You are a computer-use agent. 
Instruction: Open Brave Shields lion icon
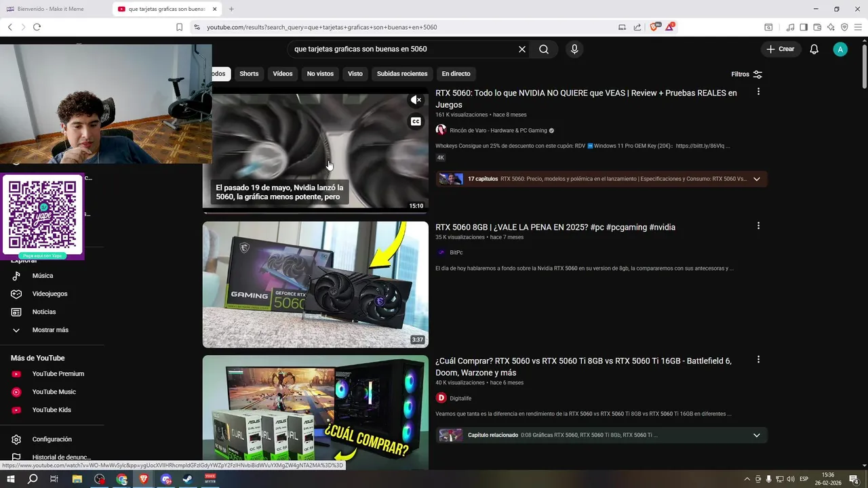pos(654,27)
